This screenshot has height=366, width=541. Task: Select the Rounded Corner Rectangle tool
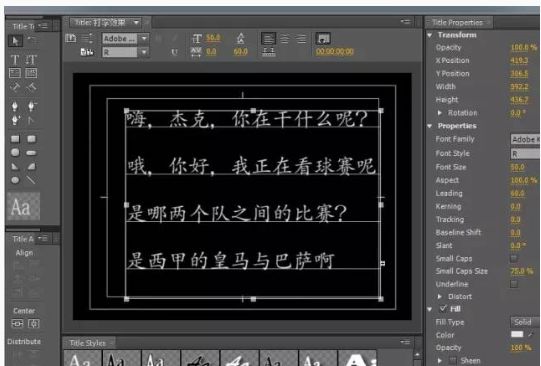[31, 139]
